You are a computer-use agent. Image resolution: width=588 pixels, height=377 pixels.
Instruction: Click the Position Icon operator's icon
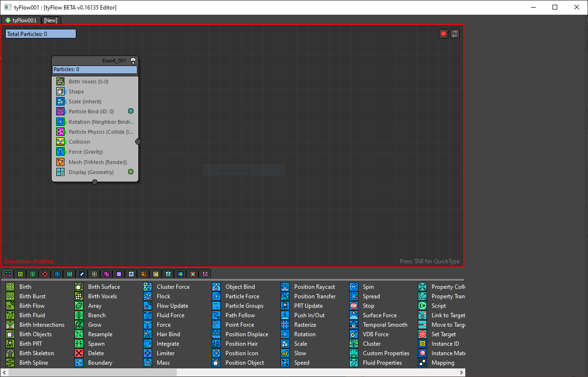pos(217,353)
